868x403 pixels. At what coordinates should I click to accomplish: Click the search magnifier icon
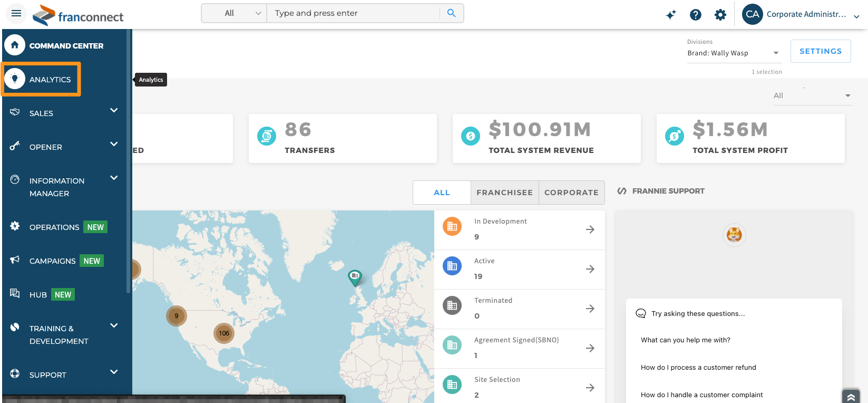pyautogui.click(x=451, y=13)
